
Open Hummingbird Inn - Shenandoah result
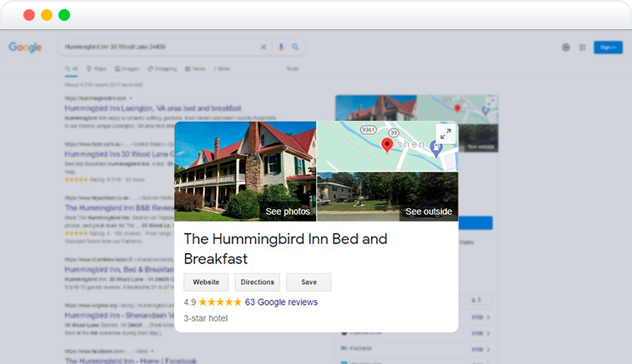point(119,316)
